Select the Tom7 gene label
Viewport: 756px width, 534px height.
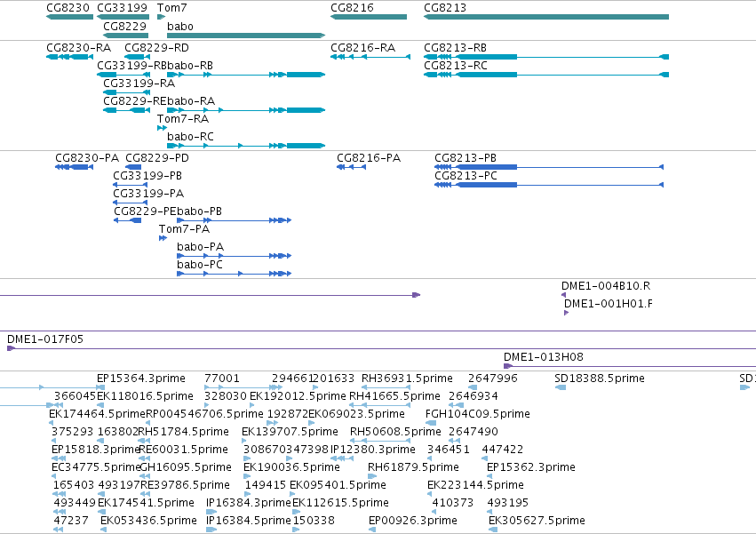coord(171,8)
